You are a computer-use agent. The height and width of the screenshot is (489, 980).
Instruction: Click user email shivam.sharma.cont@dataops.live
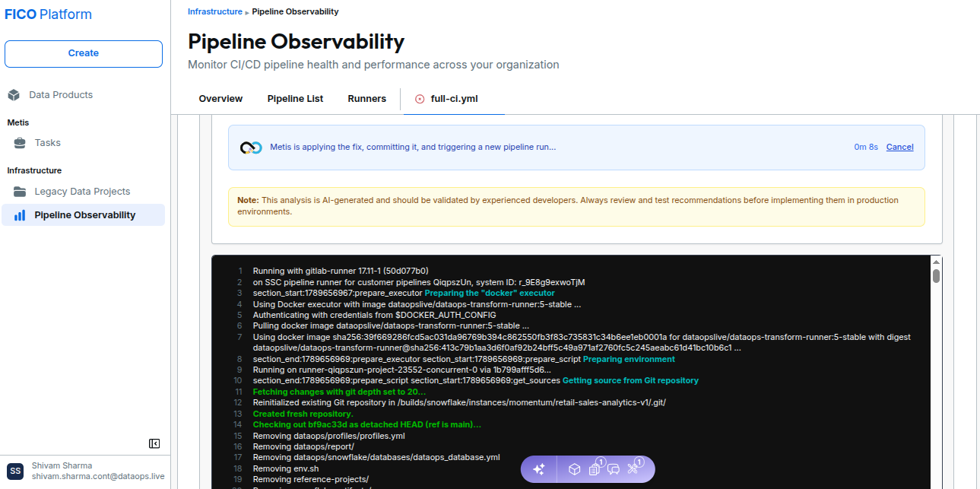(98, 476)
